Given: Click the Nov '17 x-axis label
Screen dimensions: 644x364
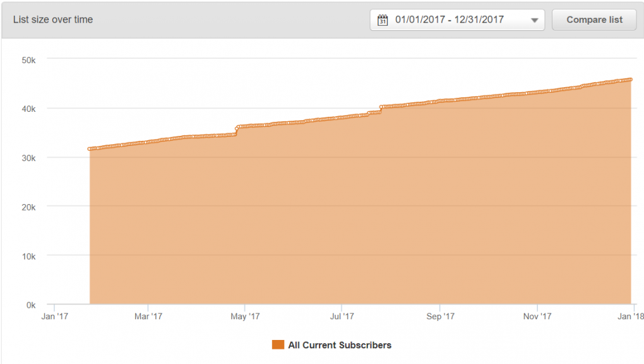Looking at the screenshot, I should click(536, 317).
